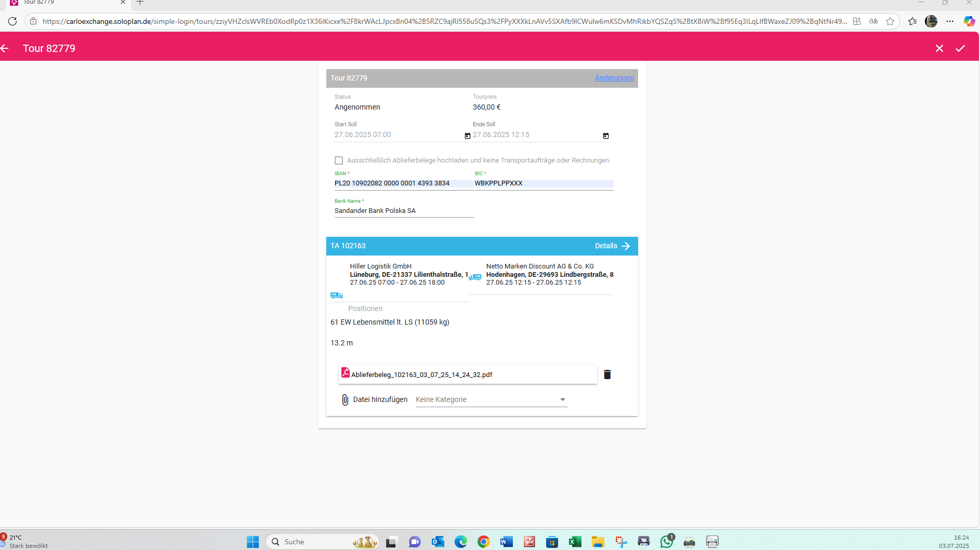This screenshot has width=980, height=550.
Task: Open WhatsApp from the taskbar
Action: pyautogui.click(x=667, y=542)
